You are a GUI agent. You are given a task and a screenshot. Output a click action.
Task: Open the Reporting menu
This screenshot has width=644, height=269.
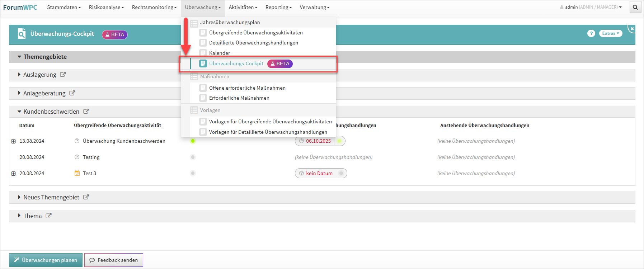tap(278, 7)
